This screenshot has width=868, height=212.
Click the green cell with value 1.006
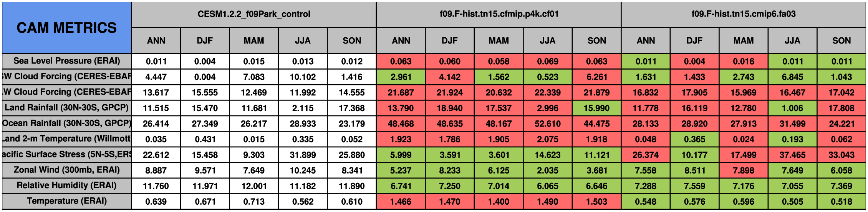pos(792,108)
